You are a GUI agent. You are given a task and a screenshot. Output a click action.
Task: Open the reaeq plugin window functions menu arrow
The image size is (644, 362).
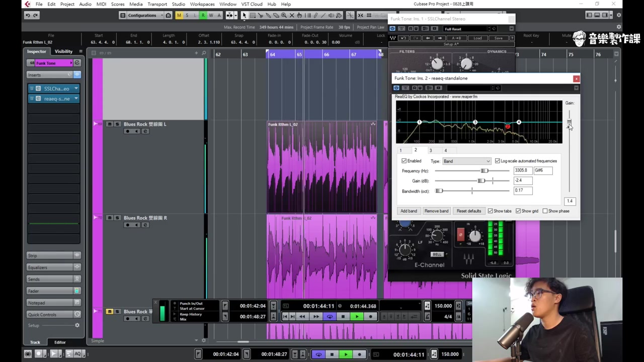tap(576, 88)
